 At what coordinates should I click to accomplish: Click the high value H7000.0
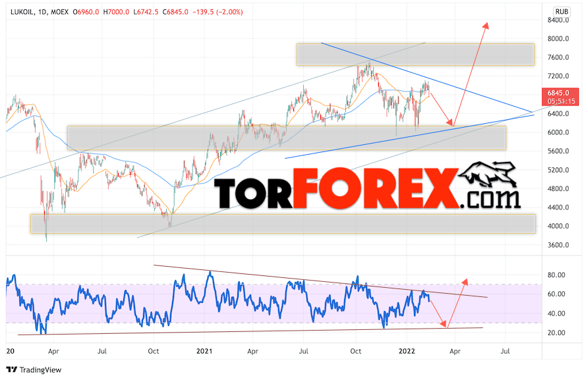pos(116,12)
